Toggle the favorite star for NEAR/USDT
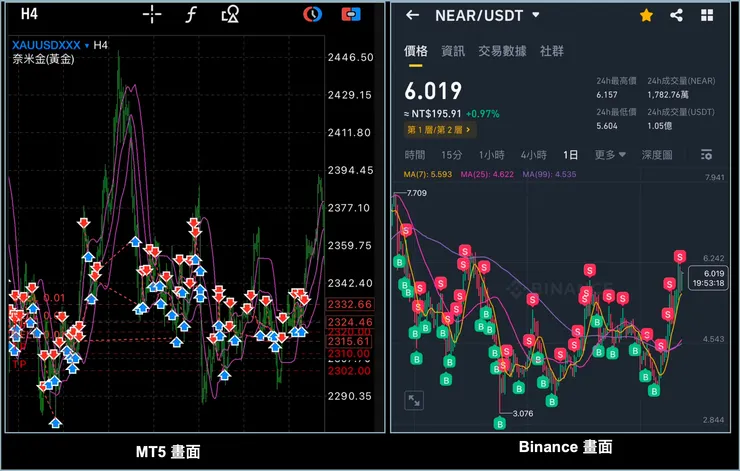This screenshot has width=740, height=471. click(646, 16)
